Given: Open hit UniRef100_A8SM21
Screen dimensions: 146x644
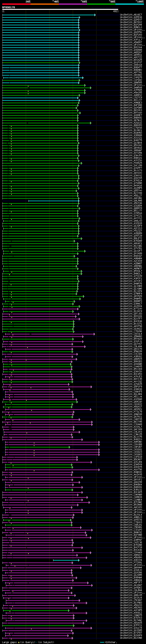Looking at the screenshot, I should pyautogui.click(x=131, y=409).
